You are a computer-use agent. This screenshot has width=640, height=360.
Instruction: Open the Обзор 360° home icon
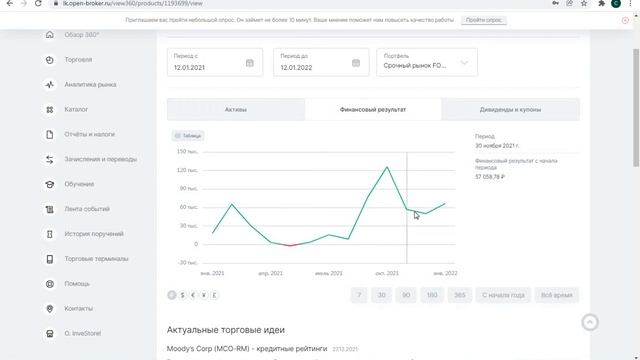[x=49, y=35]
